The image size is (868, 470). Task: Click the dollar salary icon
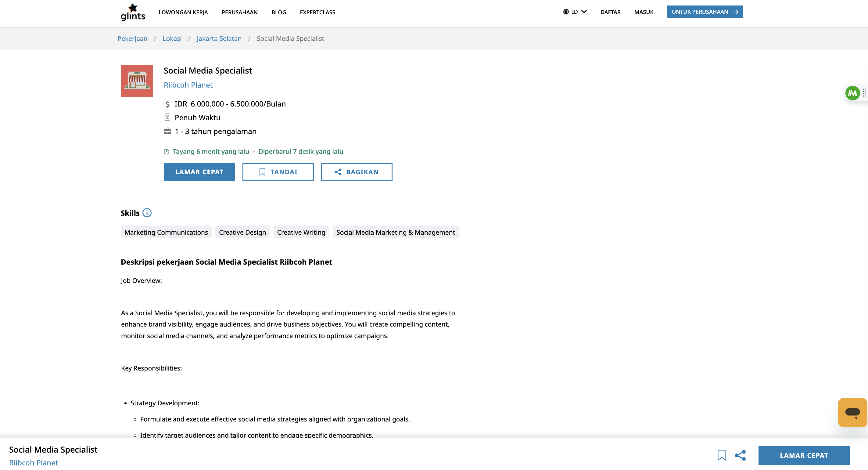(167, 104)
